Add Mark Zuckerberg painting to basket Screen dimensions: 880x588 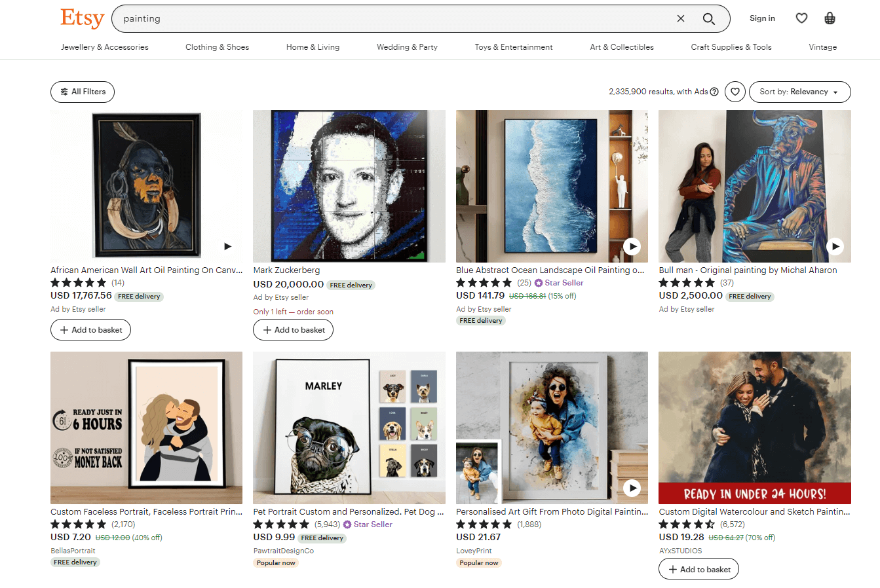[293, 330]
